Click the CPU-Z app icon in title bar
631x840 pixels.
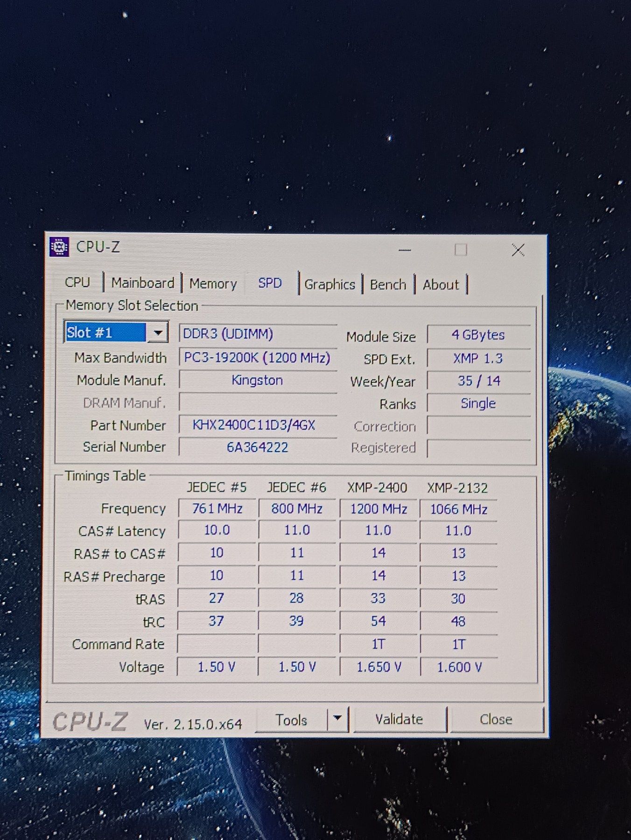coord(59,247)
